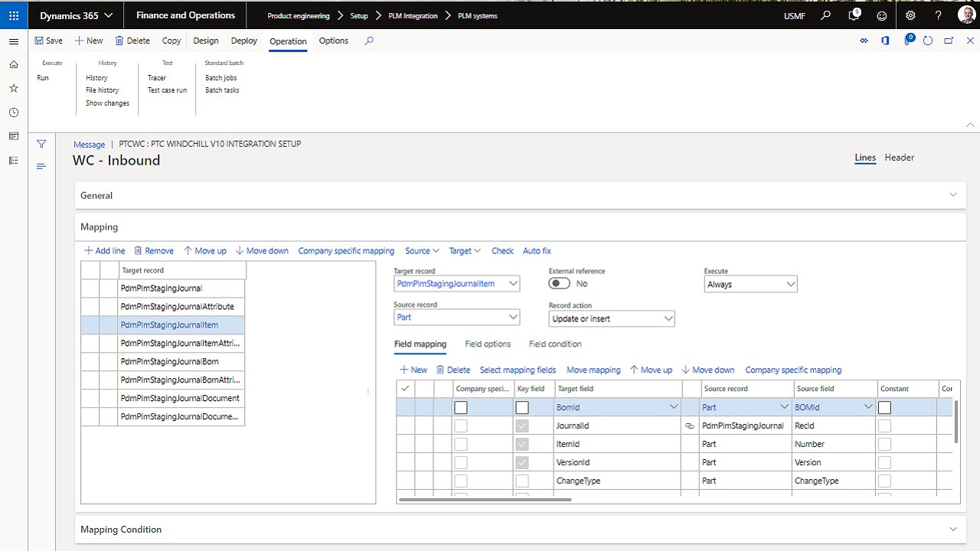Click the Test case run button
This screenshot has width=980, height=551.
tap(167, 90)
